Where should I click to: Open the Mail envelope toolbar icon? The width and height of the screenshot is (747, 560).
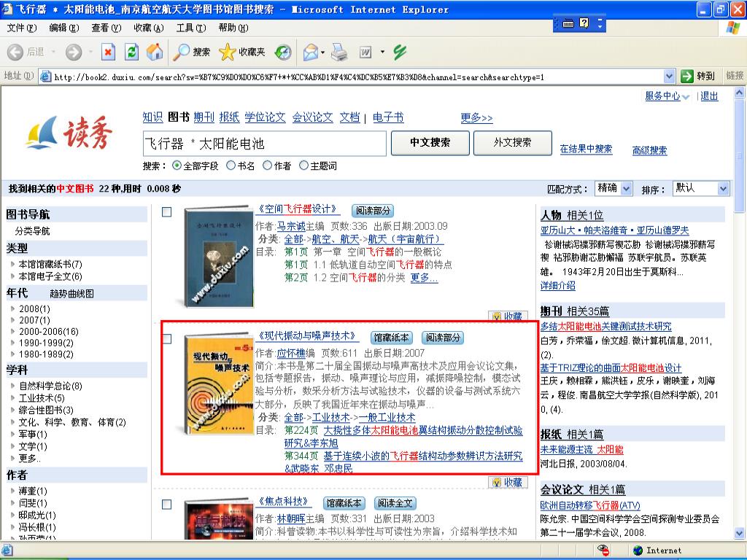pyautogui.click(x=310, y=52)
